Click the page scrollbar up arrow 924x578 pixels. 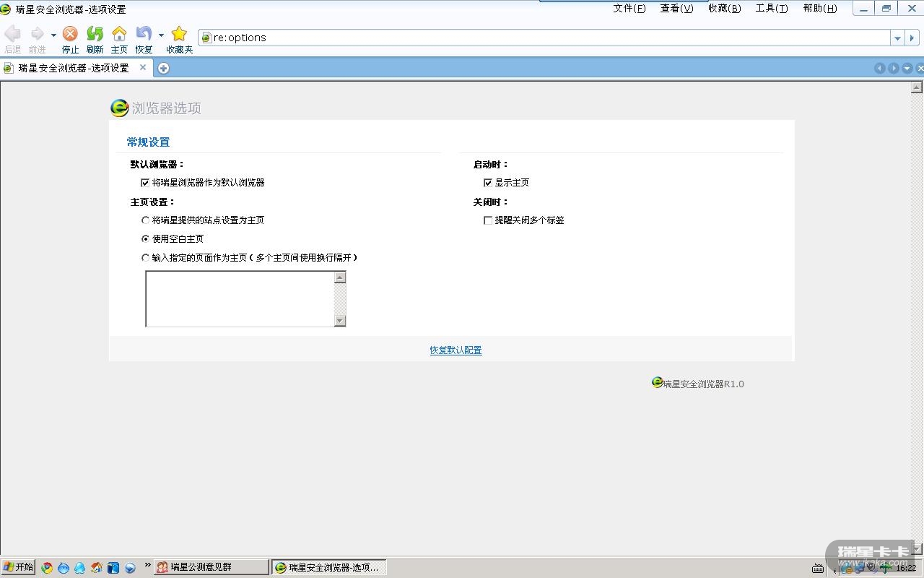(917, 88)
